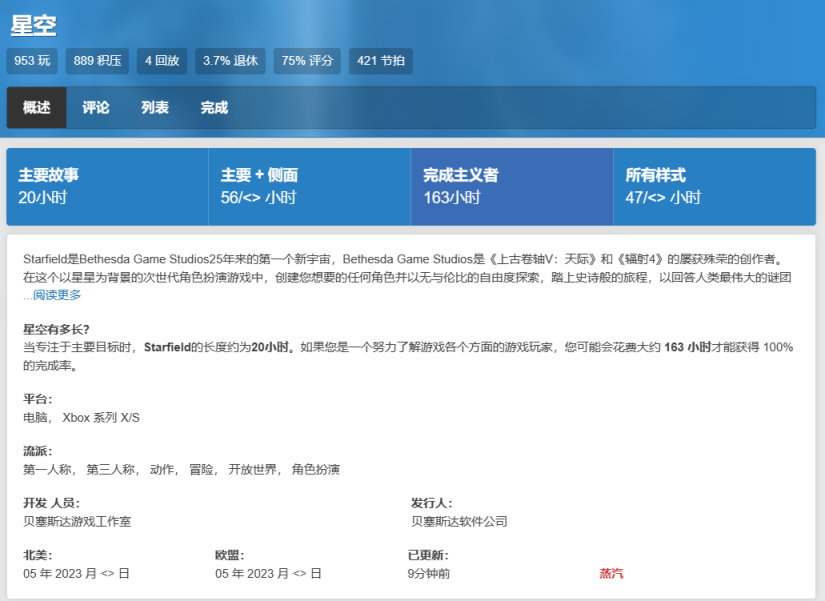825x601 pixels.
Task: Click the 3.7% 退休 badge
Action: click(230, 61)
